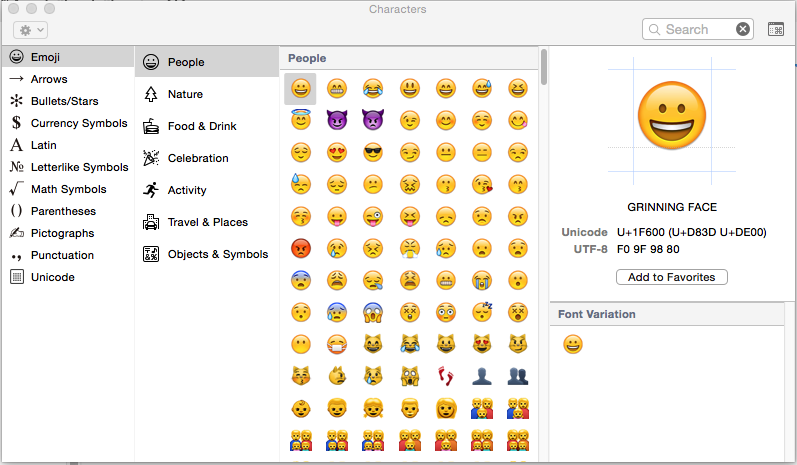Select the Emoji category
This screenshot has width=797, height=465.
(x=68, y=57)
